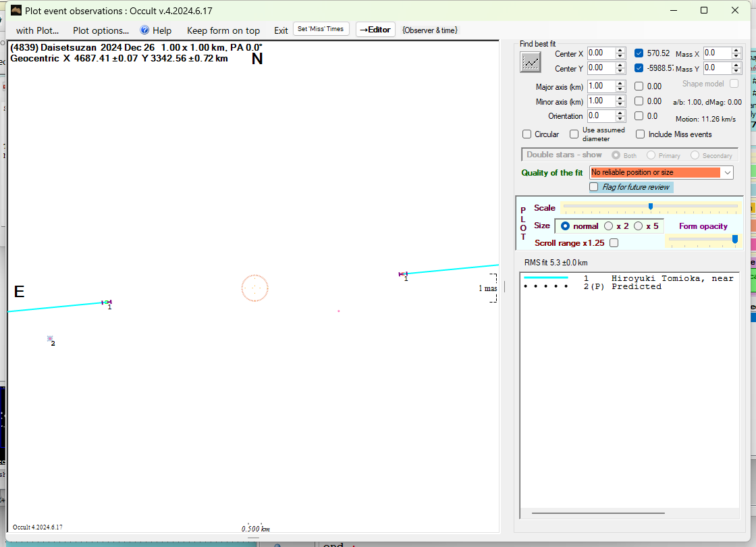
Task: Toggle Include Miss events checkbox
Action: click(641, 134)
